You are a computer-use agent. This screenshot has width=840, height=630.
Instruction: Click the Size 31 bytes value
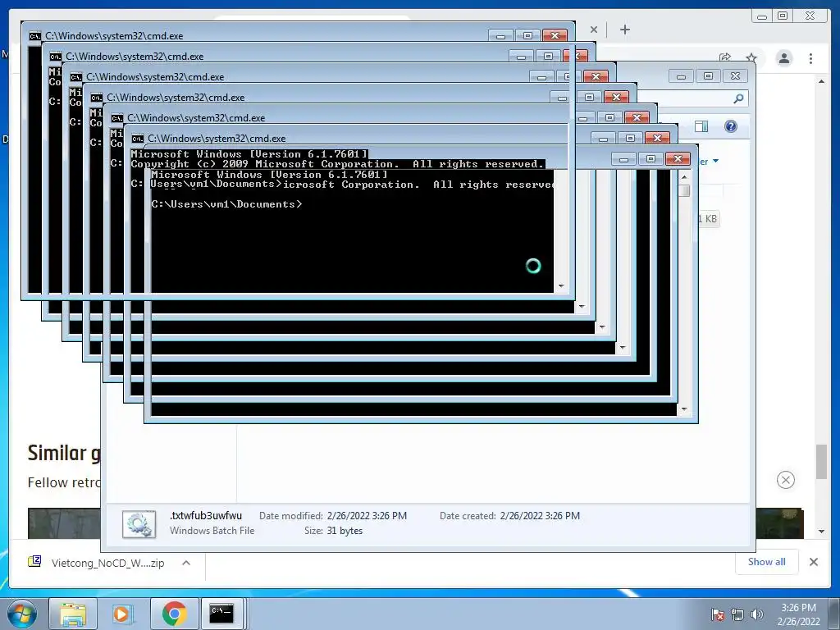point(345,531)
